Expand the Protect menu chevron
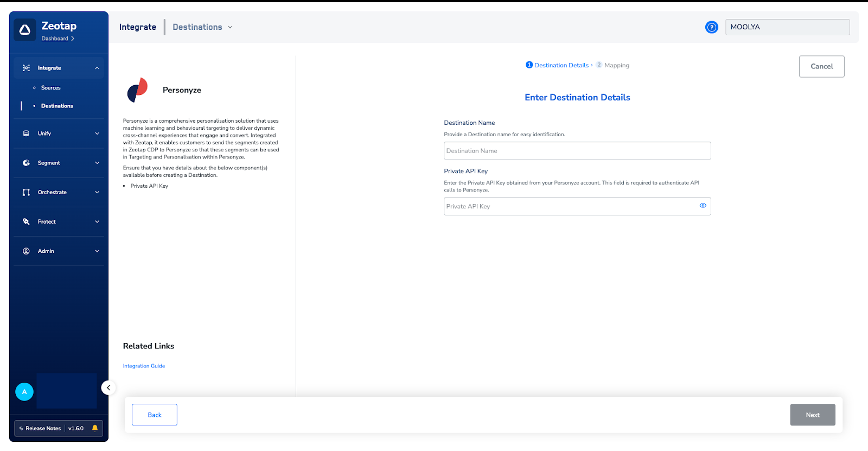This screenshot has height=451, width=868. tap(97, 221)
